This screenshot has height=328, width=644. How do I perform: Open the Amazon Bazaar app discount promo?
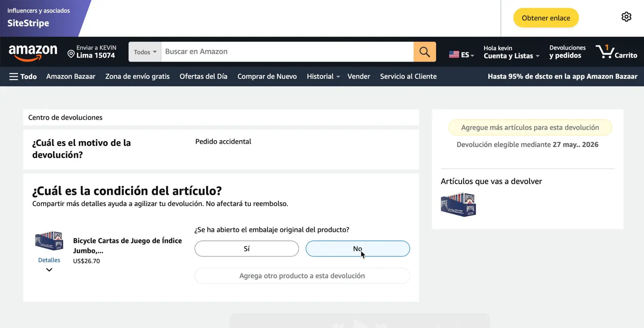[x=563, y=77]
